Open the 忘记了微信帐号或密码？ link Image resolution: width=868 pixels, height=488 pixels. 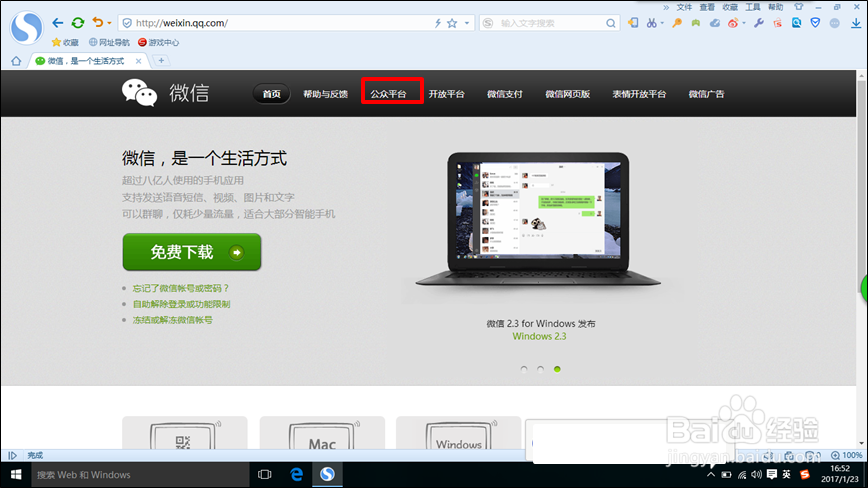pos(180,288)
